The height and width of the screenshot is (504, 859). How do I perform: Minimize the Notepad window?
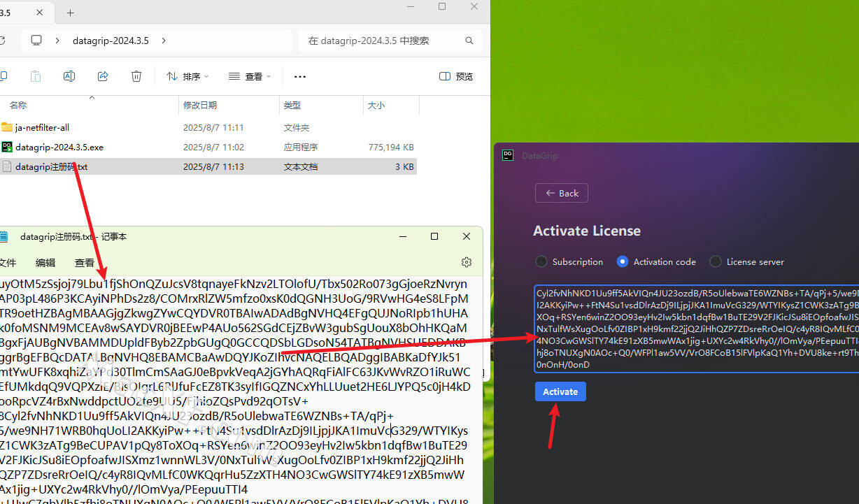tap(403, 237)
